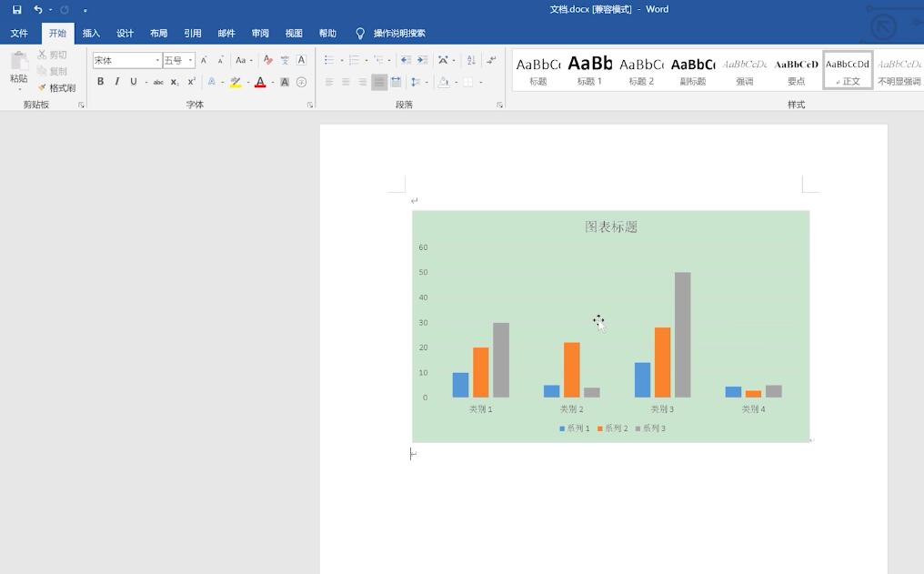Image resolution: width=924 pixels, height=574 pixels.
Task: Select the Format Painter (格式刷) brush
Action: [42, 87]
